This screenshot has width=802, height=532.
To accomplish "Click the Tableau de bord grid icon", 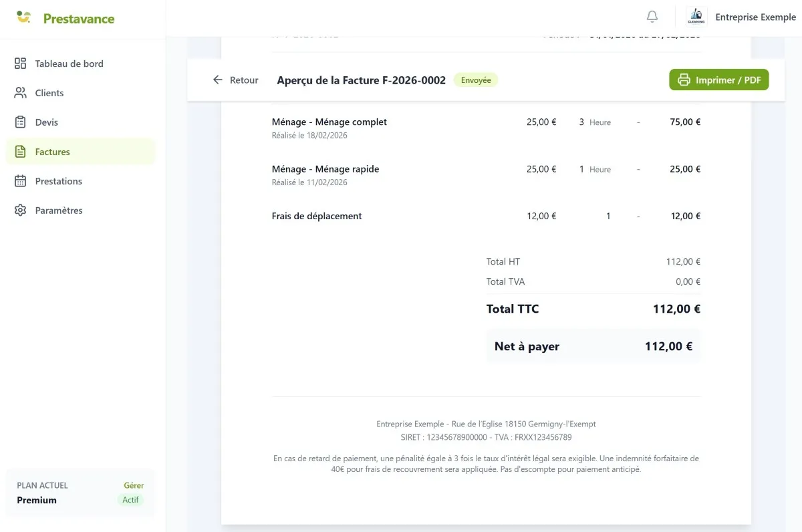I will pyautogui.click(x=21, y=63).
